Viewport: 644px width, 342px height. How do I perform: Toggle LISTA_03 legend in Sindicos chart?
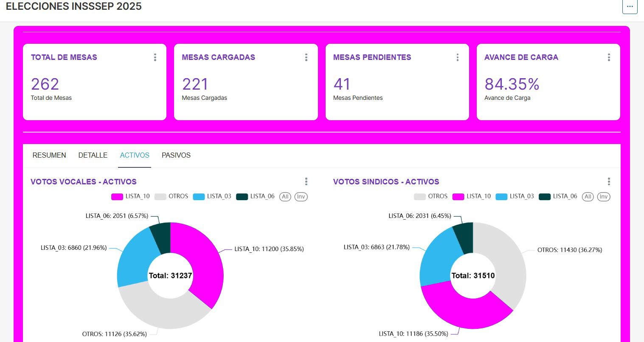pos(515,196)
